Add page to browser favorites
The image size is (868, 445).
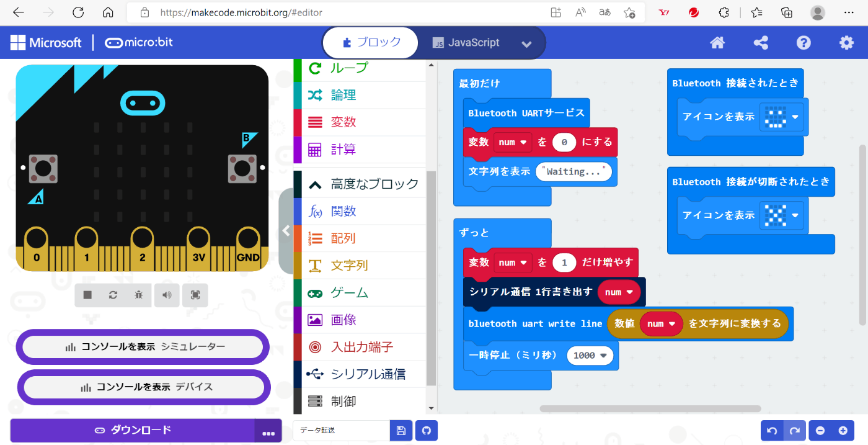(629, 12)
